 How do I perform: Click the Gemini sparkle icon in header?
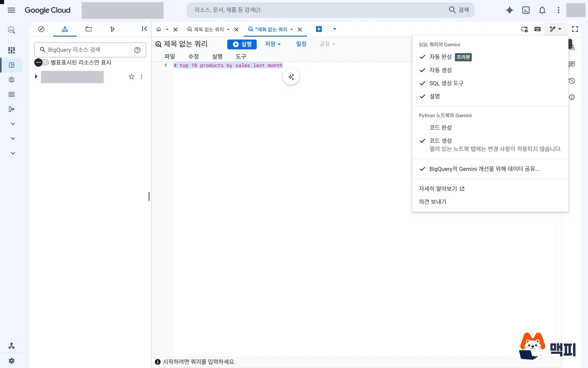point(509,10)
